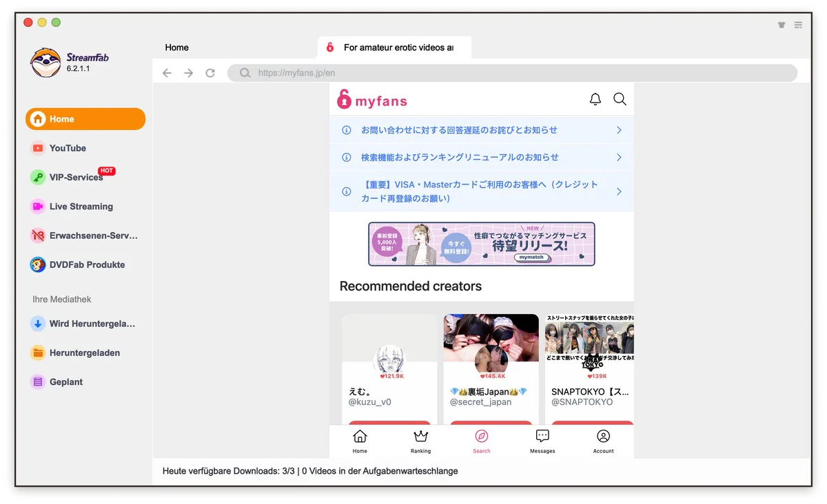Open the SNAPTOKYO creator thumbnail
This screenshot has height=504, width=827.
tap(589, 339)
